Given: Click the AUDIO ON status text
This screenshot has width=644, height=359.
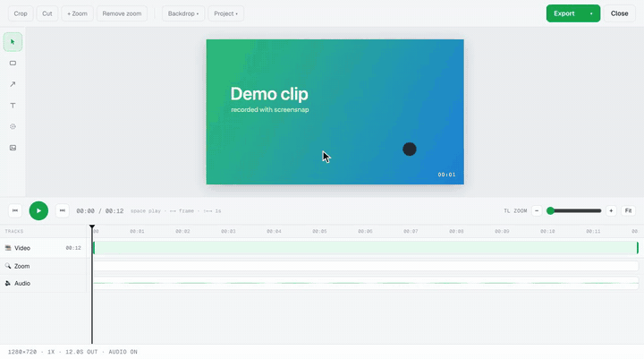Looking at the screenshot, I should pyautogui.click(x=123, y=352).
